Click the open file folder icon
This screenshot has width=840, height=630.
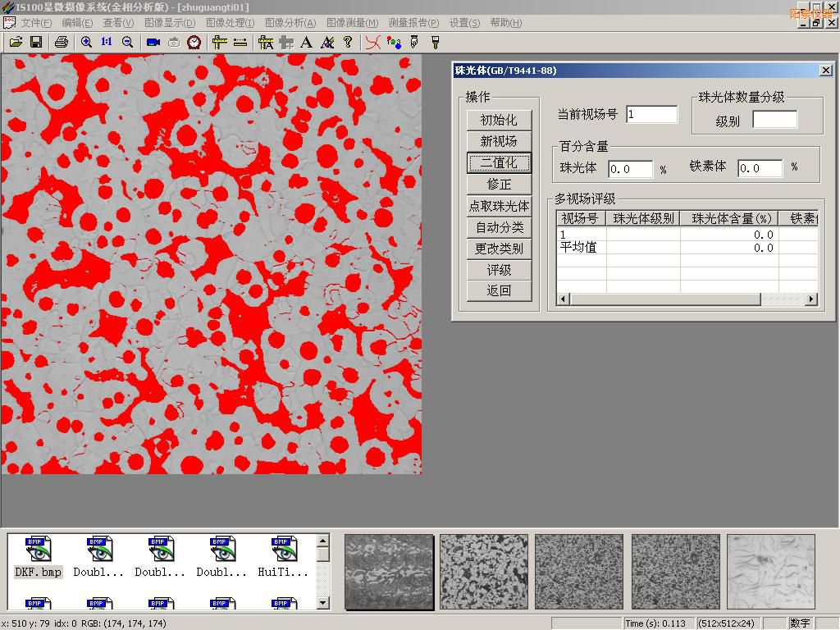pos(16,42)
